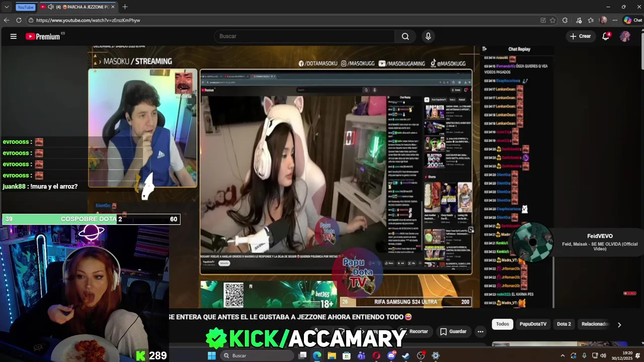Viewport: 644px width, 362px height.
Task: Focus the YouTube Buscar search field
Action: coord(303,36)
